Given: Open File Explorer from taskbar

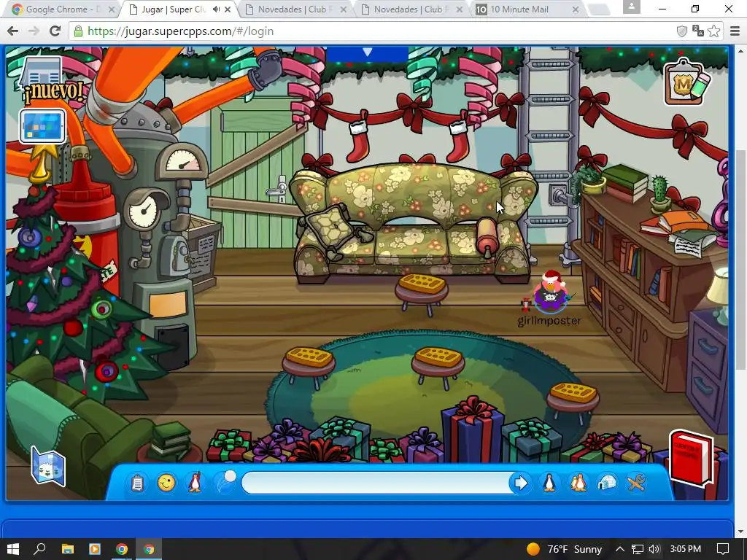Looking at the screenshot, I should [x=68, y=549].
